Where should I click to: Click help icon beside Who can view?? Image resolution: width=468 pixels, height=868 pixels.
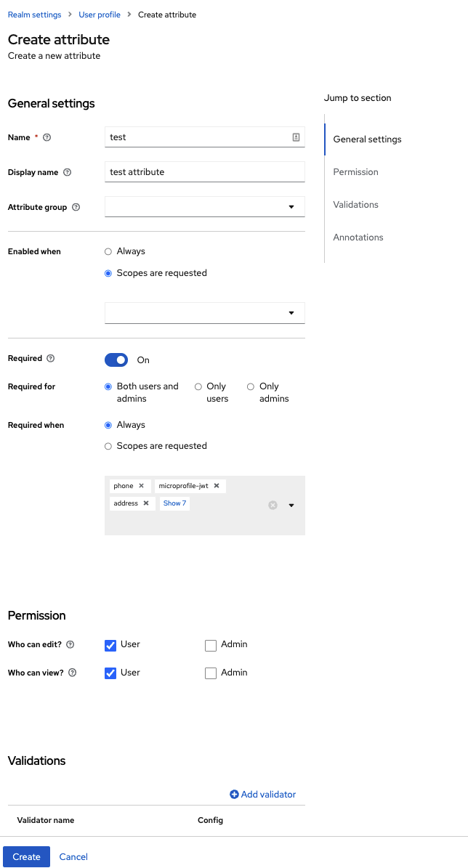click(x=71, y=673)
